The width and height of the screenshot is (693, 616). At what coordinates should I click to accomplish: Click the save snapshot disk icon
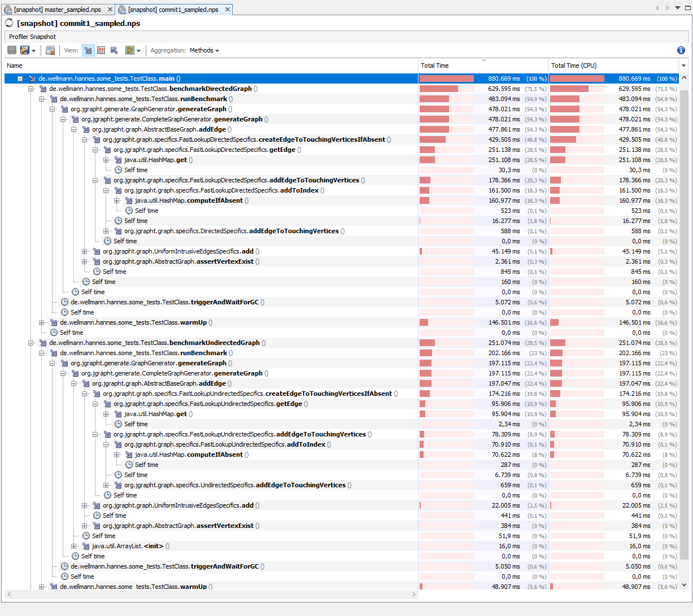click(x=12, y=50)
